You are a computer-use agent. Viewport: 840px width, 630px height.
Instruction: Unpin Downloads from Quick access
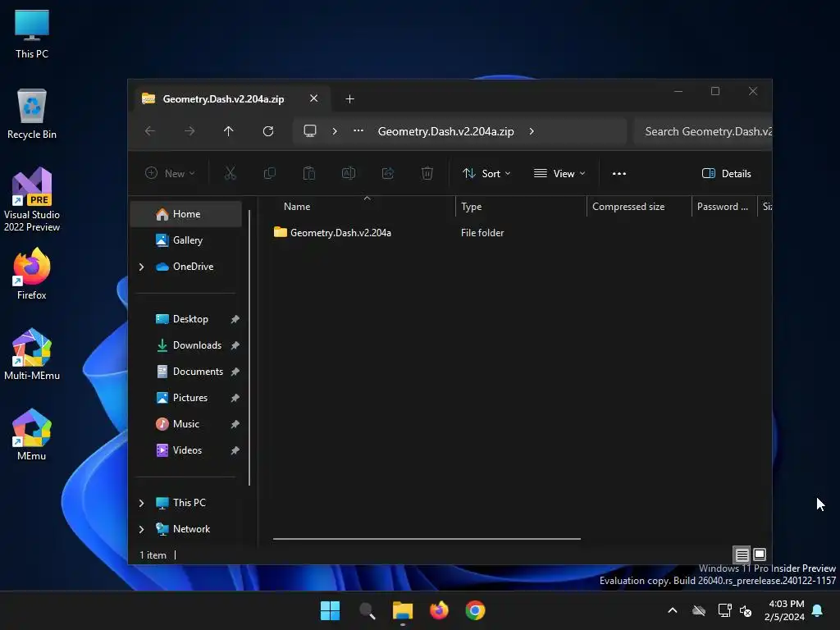[235, 345]
